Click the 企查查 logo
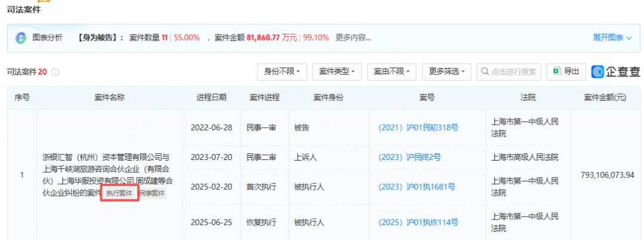The height and width of the screenshot is (240, 644). [615, 72]
